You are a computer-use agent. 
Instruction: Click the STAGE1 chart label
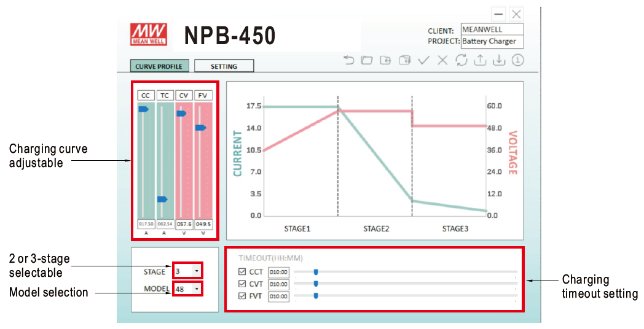point(297,229)
